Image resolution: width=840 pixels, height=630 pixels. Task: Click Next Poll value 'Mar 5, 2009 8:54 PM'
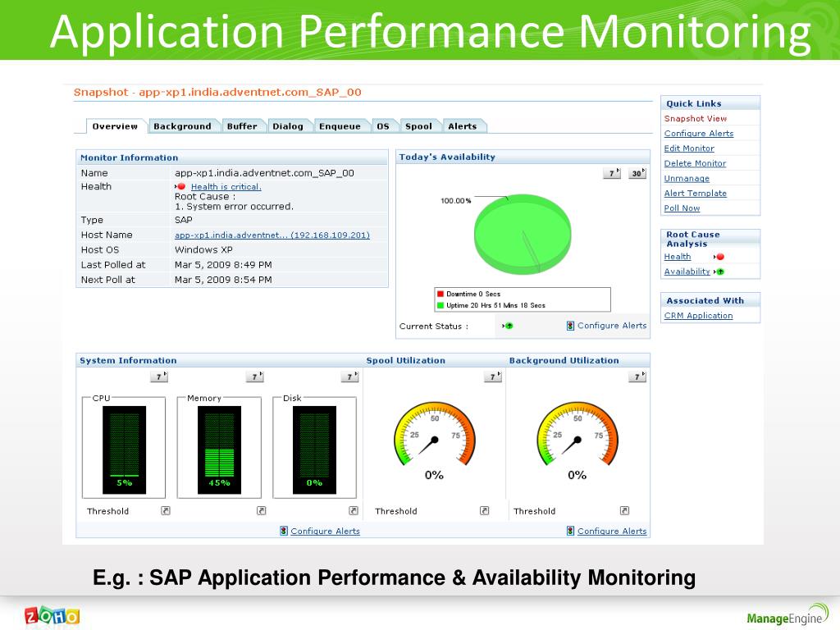coord(223,280)
